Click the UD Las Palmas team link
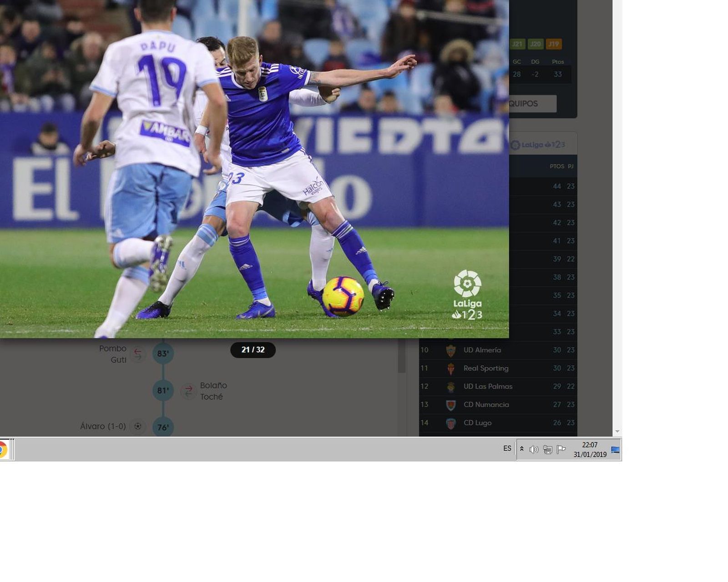 [x=488, y=386]
